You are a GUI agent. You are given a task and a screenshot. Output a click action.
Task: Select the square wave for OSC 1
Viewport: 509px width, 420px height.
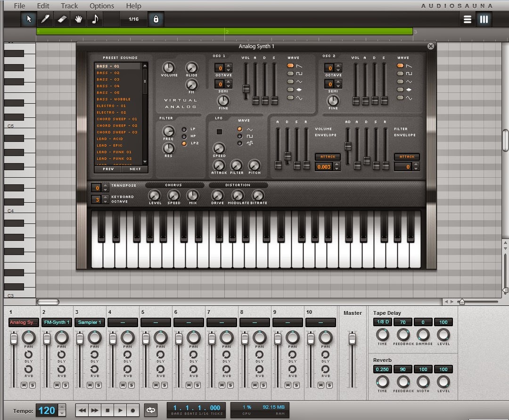[x=290, y=73]
